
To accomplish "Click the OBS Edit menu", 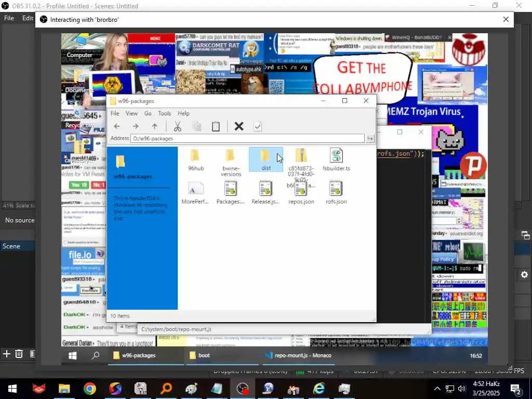I will pyautogui.click(x=28, y=18).
